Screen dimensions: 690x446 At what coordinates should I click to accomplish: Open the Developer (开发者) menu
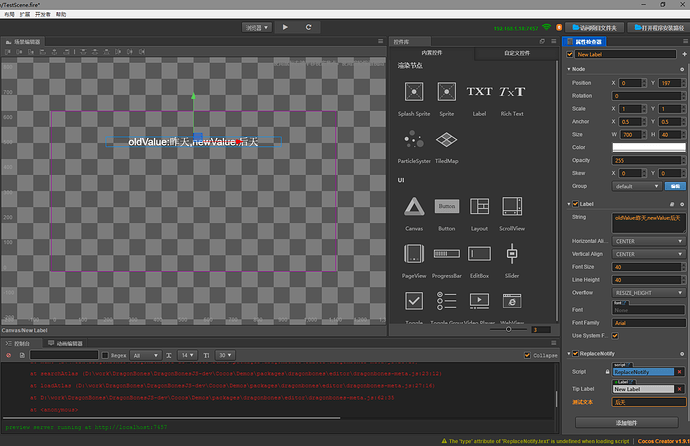(x=43, y=15)
